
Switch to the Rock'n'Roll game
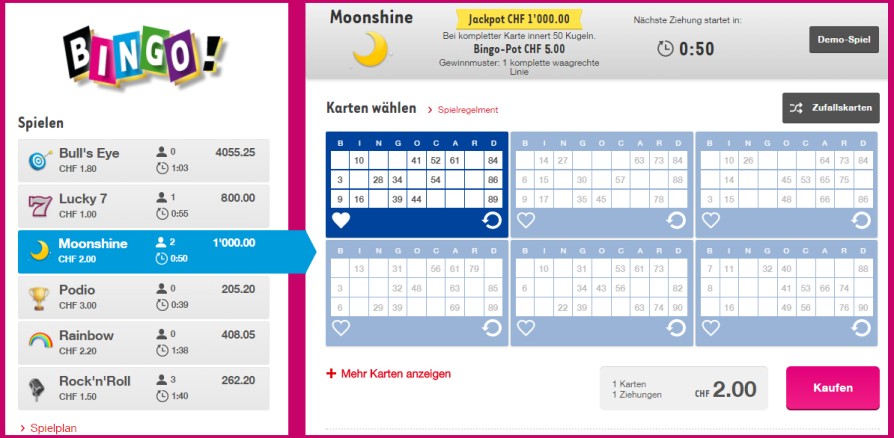tap(144, 388)
